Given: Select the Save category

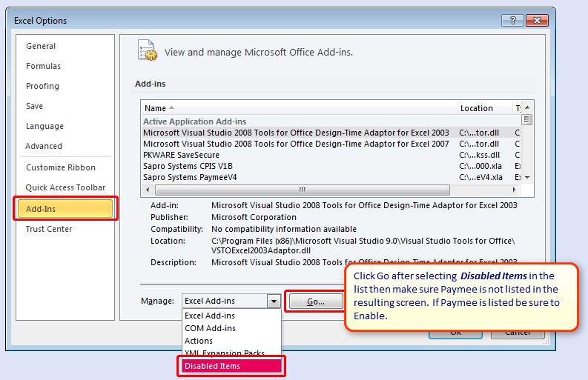Looking at the screenshot, I should 34,106.
